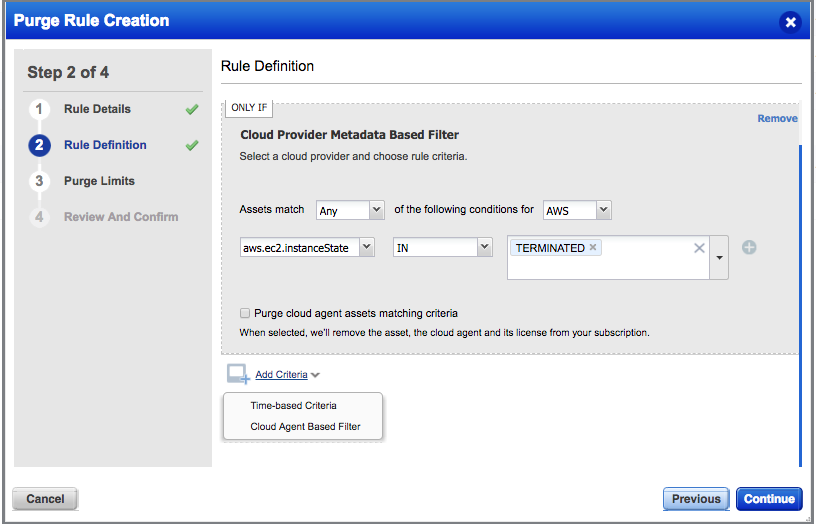
Task: Click the blue vertical scrollbar on right
Action: [800, 306]
